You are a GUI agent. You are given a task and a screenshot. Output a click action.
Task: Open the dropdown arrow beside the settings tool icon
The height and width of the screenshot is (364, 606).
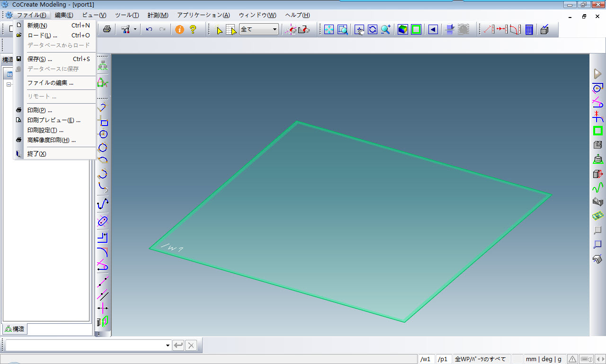[135, 29]
